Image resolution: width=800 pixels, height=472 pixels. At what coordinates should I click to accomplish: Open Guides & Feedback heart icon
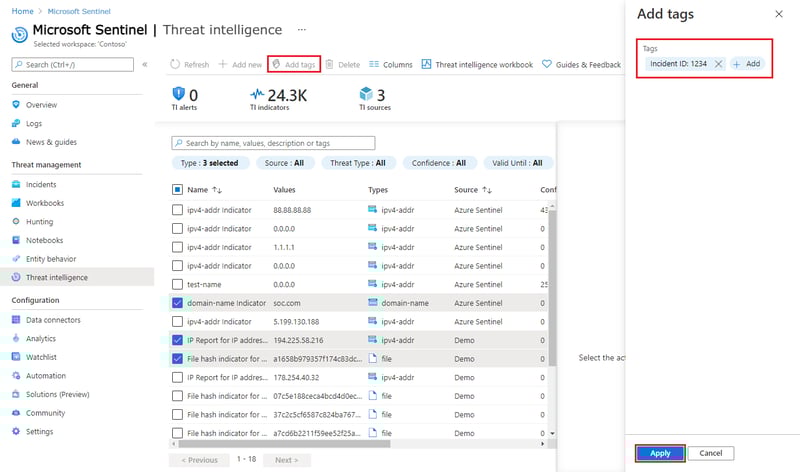[x=547, y=64]
